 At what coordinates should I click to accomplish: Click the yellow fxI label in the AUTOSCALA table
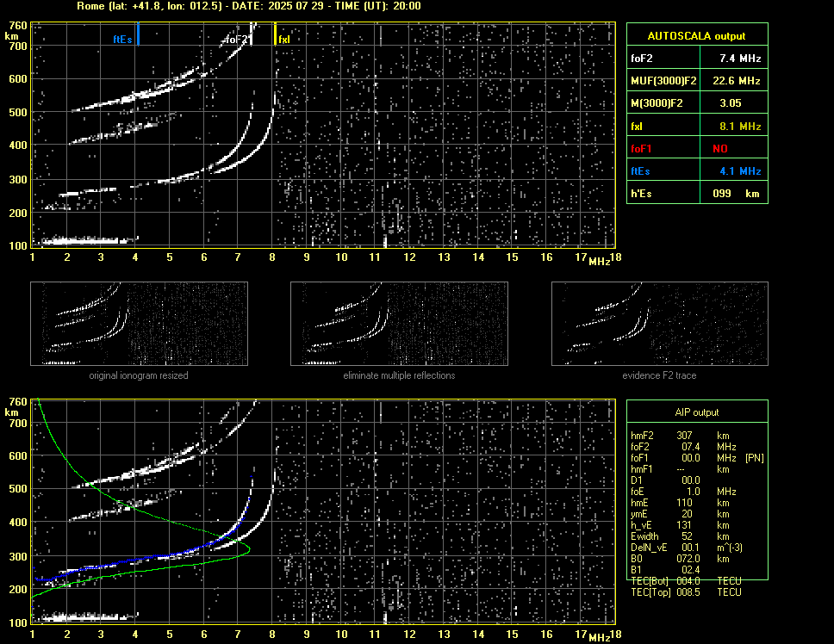pyautogui.click(x=637, y=127)
